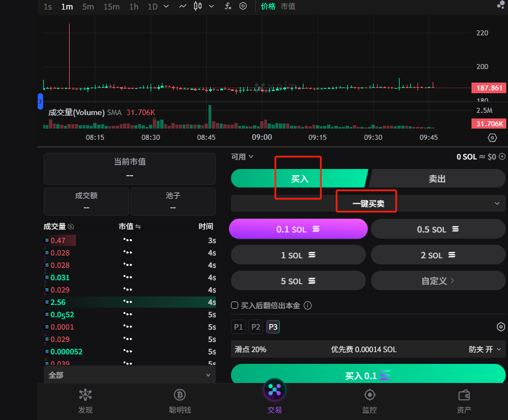This screenshot has width=508, height=420.
Task: Choose 0.5 SOL amount
Action: click(438, 229)
